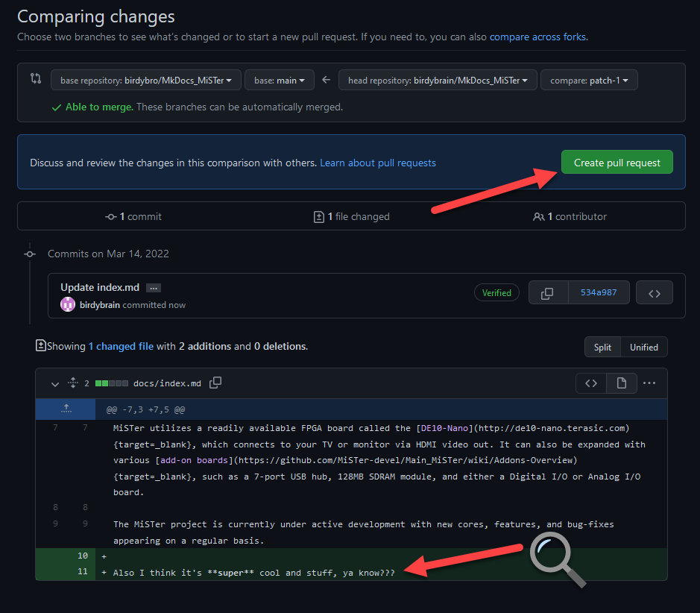The width and height of the screenshot is (700, 613).
Task: Open commit hash 534a987 link
Action: (599, 293)
